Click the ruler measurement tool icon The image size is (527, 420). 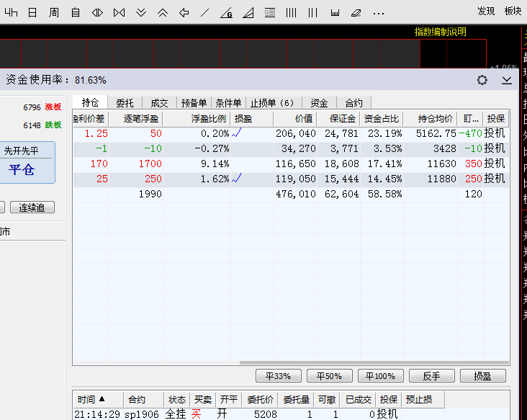point(335,12)
